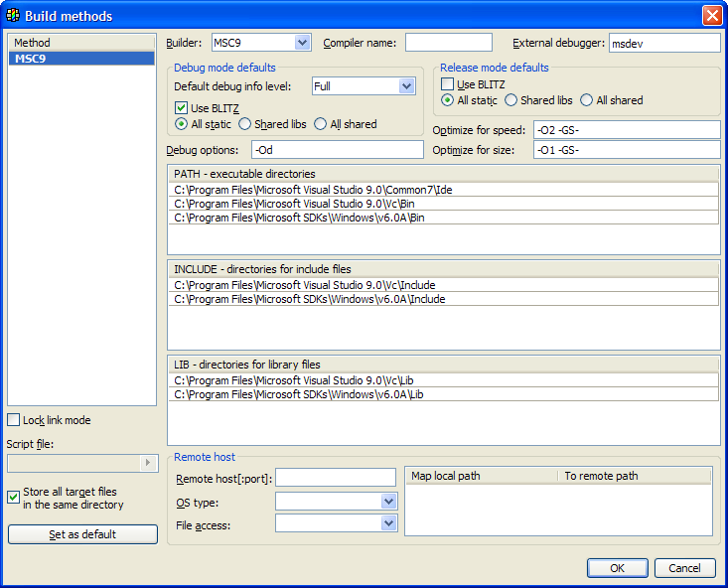The height and width of the screenshot is (588, 728).
Task: Select Shared libs for Debug mode
Action: pyautogui.click(x=245, y=124)
